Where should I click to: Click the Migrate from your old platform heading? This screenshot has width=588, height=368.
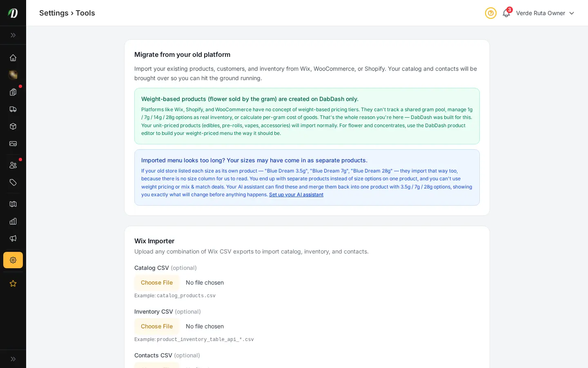tap(182, 54)
